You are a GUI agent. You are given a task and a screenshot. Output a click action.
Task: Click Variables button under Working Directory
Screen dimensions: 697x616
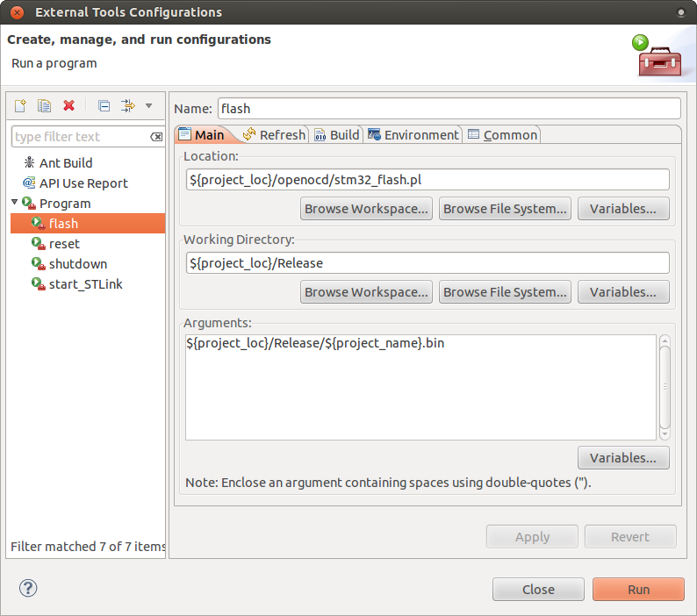(623, 292)
